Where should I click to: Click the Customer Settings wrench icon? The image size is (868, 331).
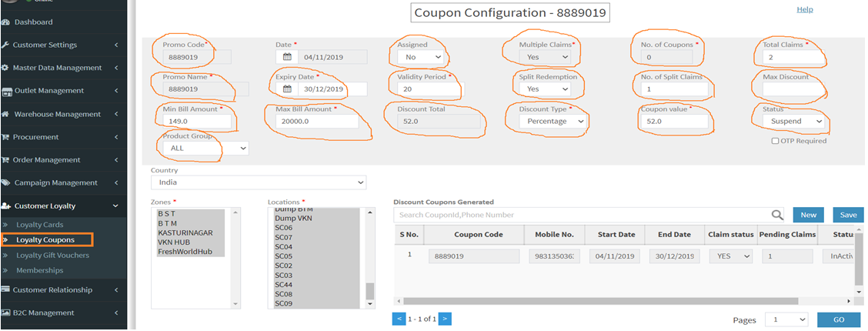click(5, 45)
